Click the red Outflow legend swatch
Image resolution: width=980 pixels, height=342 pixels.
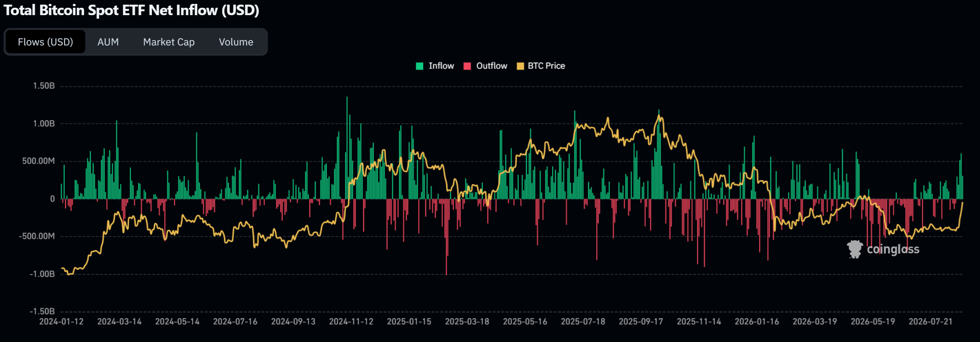click(467, 66)
